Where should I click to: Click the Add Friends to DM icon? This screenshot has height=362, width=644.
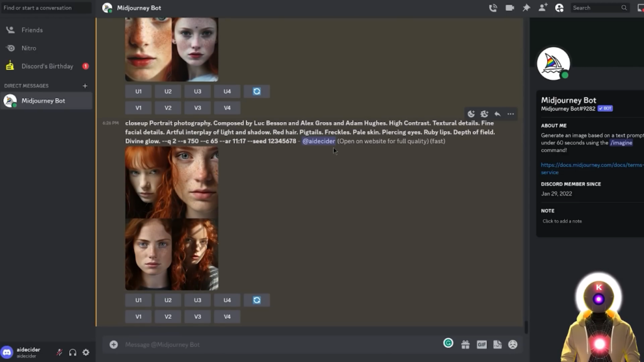(x=543, y=8)
